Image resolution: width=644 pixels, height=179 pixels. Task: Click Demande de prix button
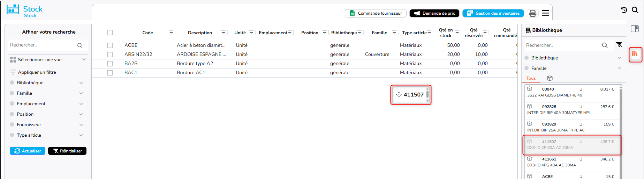(x=434, y=13)
